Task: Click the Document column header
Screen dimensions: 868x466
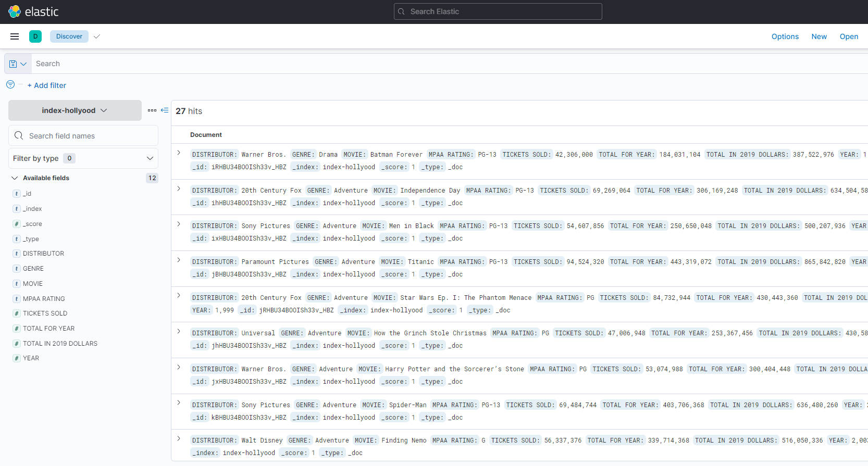Action: [x=206, y=135]
